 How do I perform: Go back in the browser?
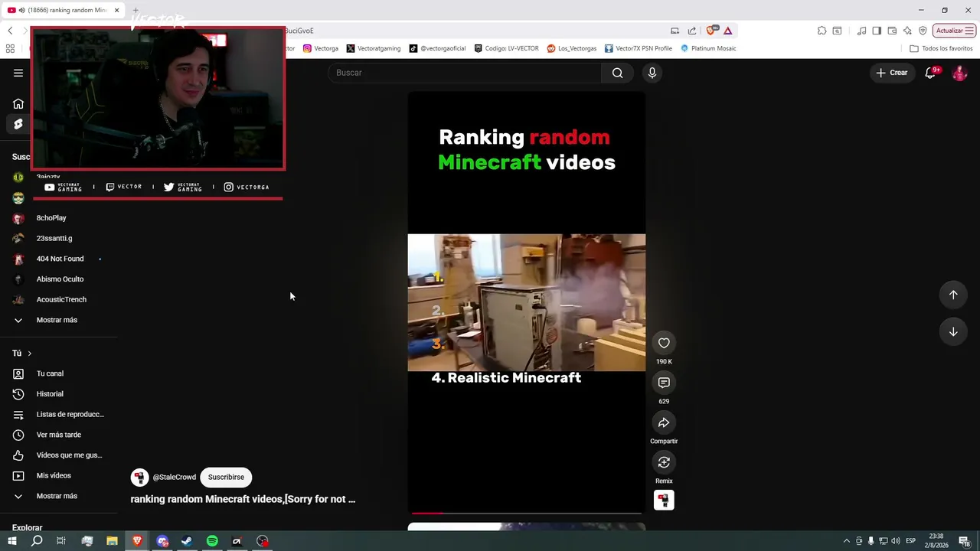click(10, 31)
